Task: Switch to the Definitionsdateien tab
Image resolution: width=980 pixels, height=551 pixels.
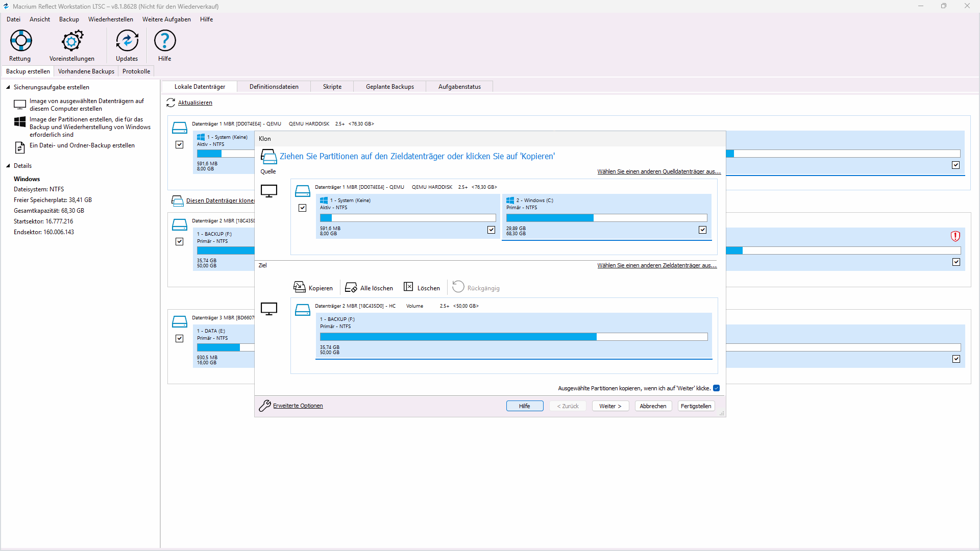Action: [x=274, y=87]
